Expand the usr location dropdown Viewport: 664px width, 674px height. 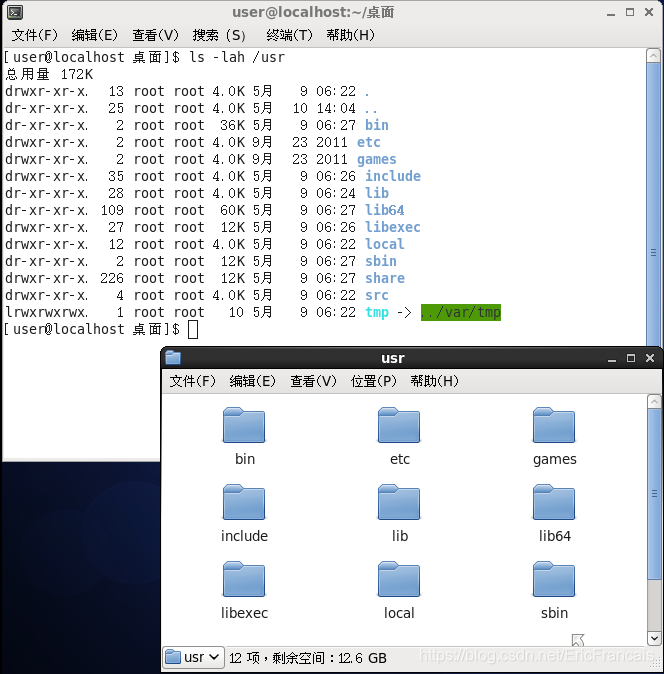coord(194,657)
